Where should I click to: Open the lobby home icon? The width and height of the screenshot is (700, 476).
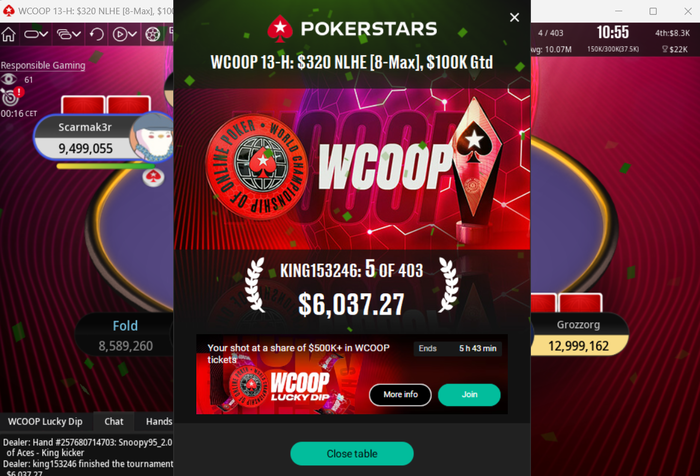point(8,34)
